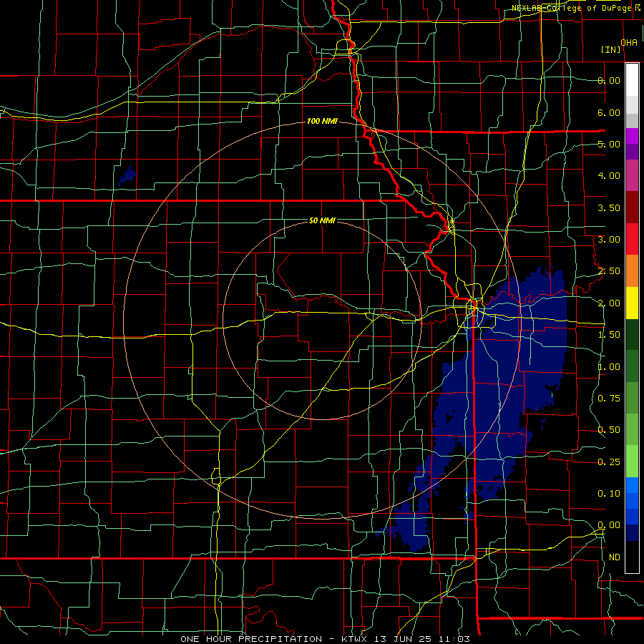Viewport: 644px width, 644px height.
Task: Click the black ND legend swatch
Action: coord(632,557)
